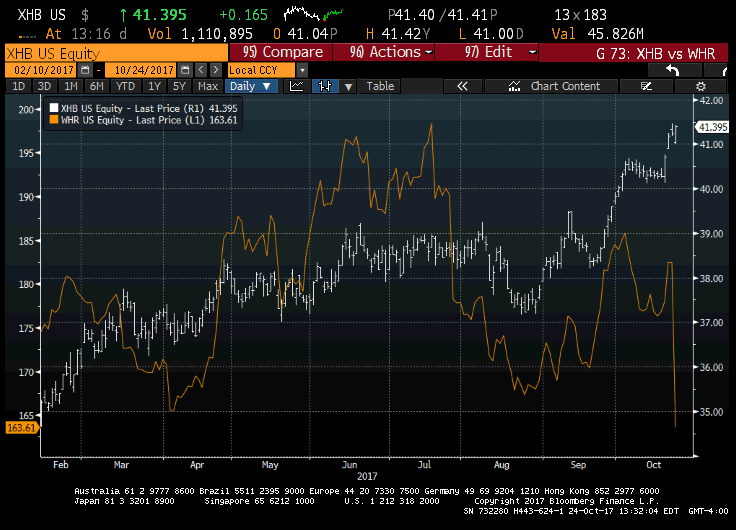The height and width of the screenshot is (530, 736).
Task: Shift date range forward with right arrow
Action: [215, 69]
